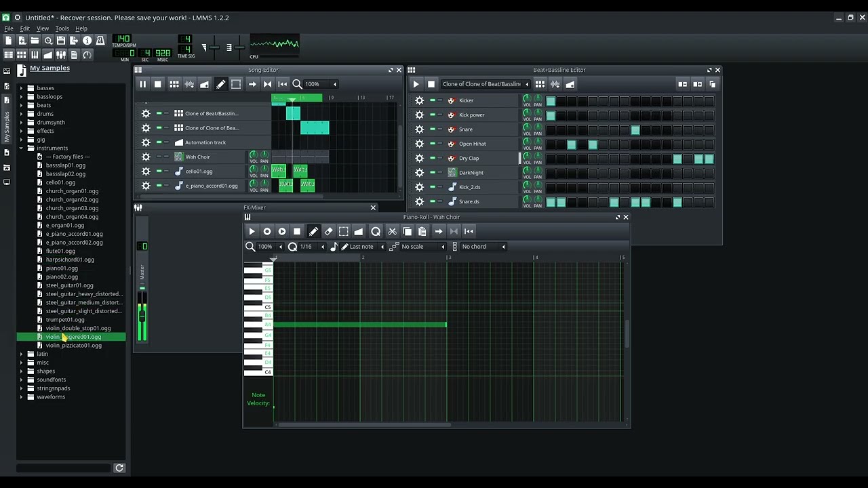Click the master volume slider in the toolbar

tap(214, 47)
